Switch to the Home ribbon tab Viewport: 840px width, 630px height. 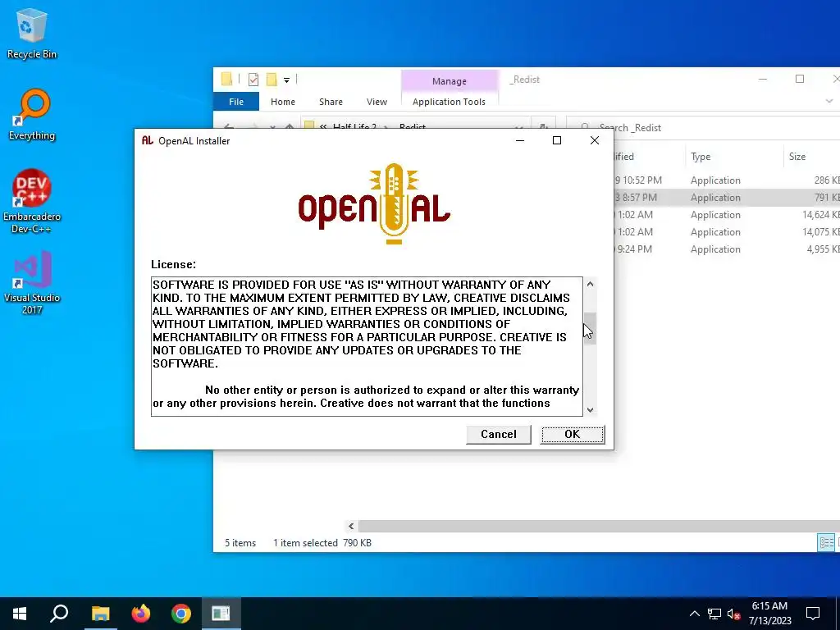pyautogui.click(x=283, y=102)
